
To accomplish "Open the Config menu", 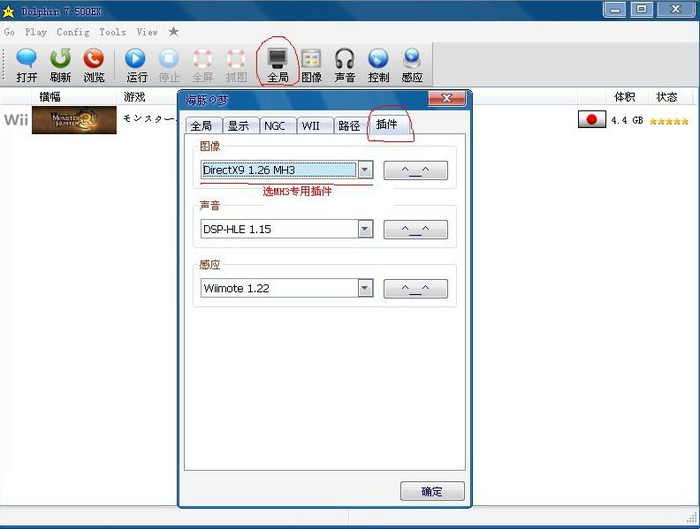I will tap(73, 32).
